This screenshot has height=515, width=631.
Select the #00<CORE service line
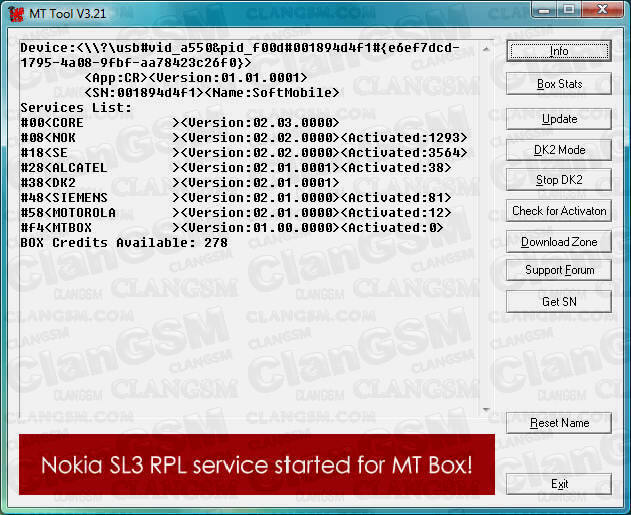coord(180,123)
